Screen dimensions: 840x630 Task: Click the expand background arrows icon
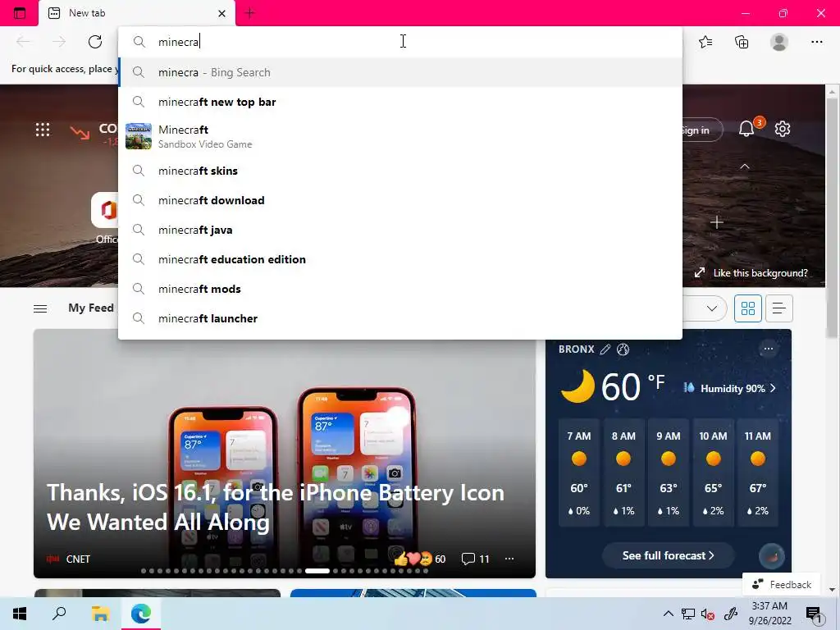700,272
